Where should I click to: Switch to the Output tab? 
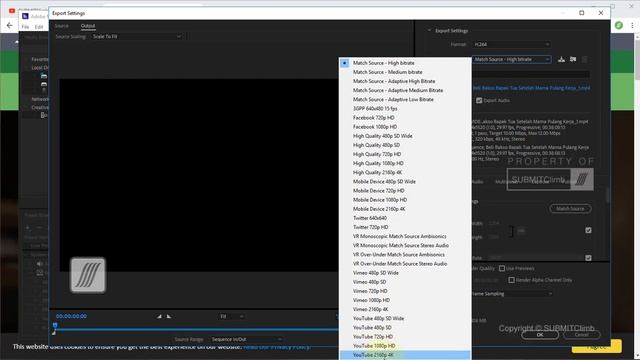pyautogui.click(x=88, y=26)
